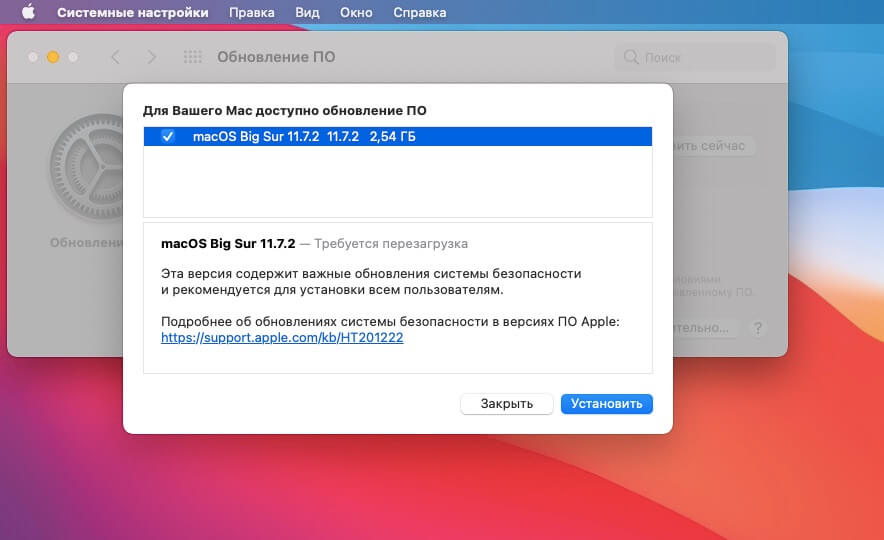Click the question mark help button
Screen dimensions: 884x540
[758, 328]
